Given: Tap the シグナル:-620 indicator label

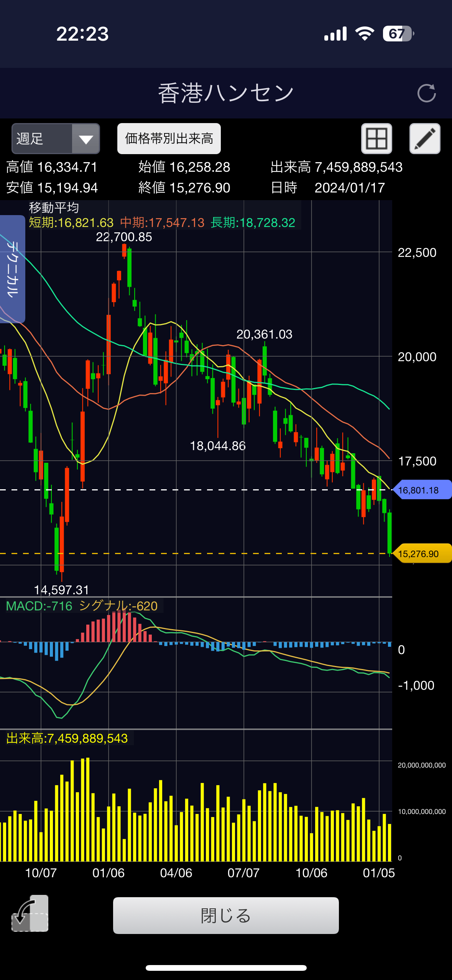Looking at the screenshot, I should pyautogui.click(x=118, y=606).
